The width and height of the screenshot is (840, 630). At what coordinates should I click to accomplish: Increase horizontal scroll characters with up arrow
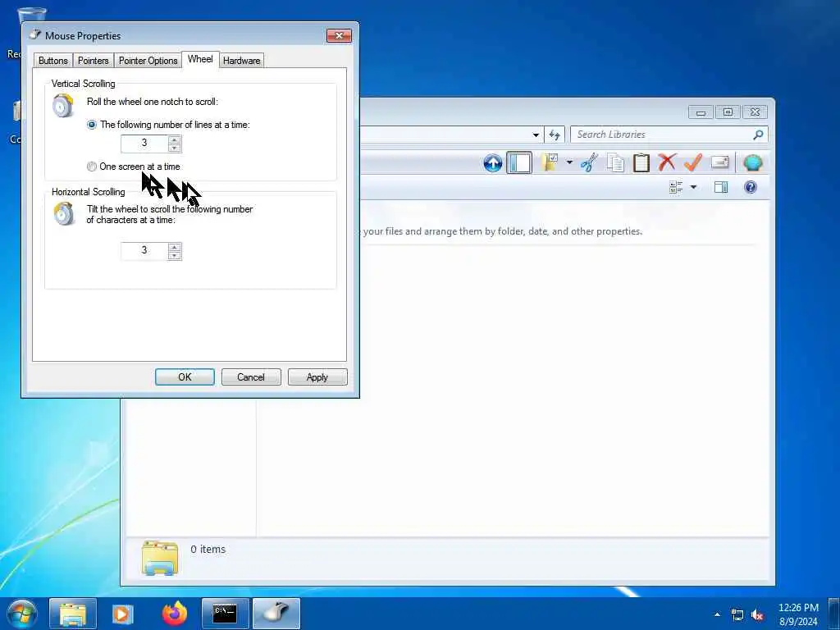pos(175,247)
